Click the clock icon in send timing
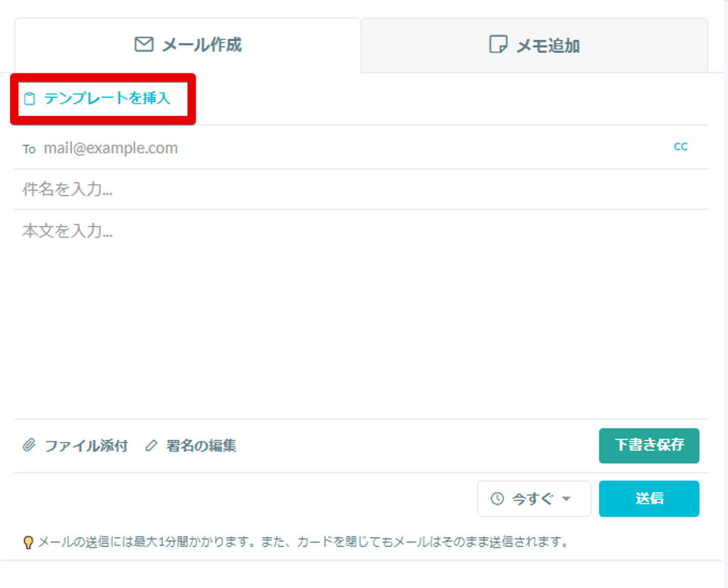Image resolution: width=728 pixels, height=588 pixels. pyautogui.click(x=497, y=498)
